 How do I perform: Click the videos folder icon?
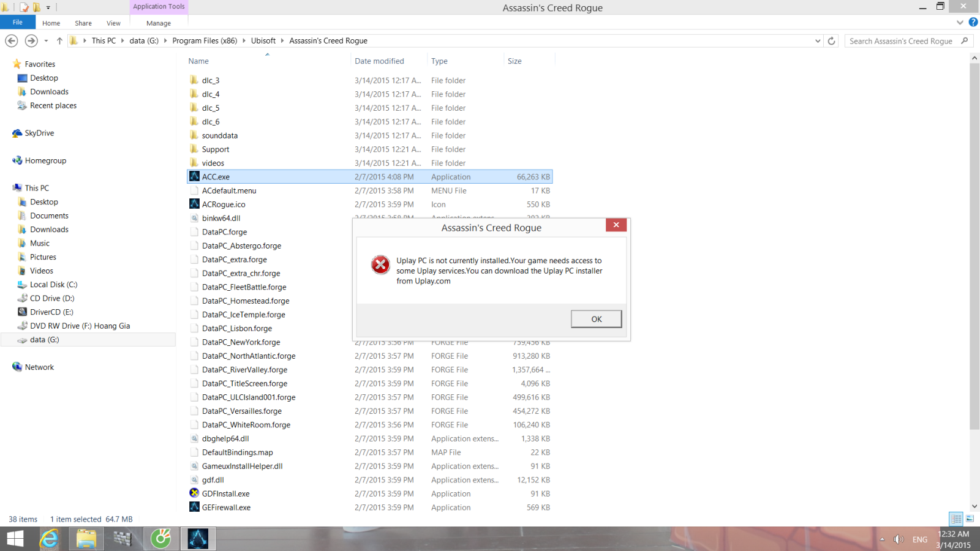click(194, 163)
